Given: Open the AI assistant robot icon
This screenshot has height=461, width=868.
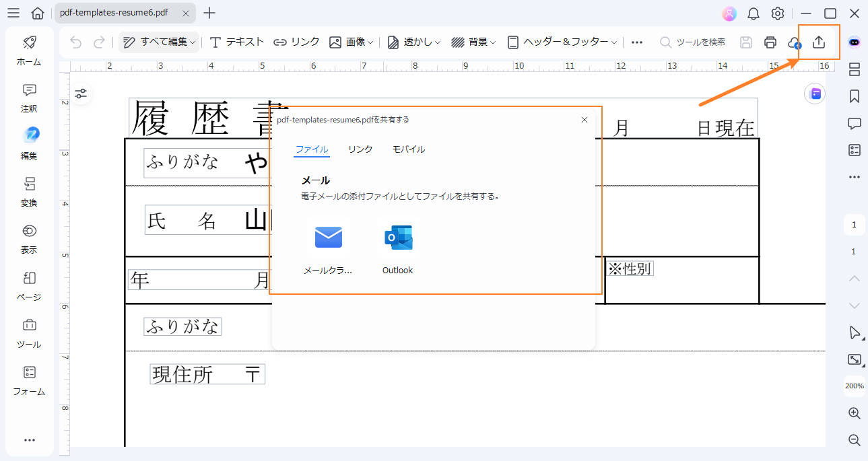Looking at the screenshot, I should click(x=853, y=41).
